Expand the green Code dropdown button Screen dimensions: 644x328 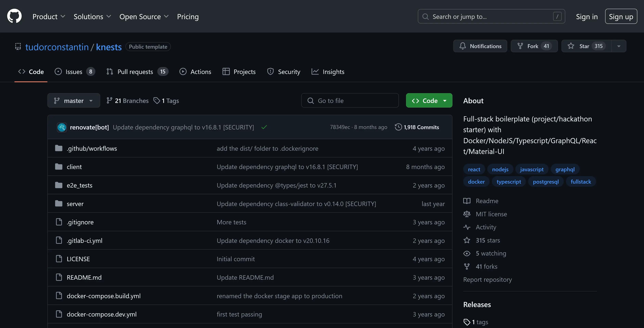pos(429,101)
